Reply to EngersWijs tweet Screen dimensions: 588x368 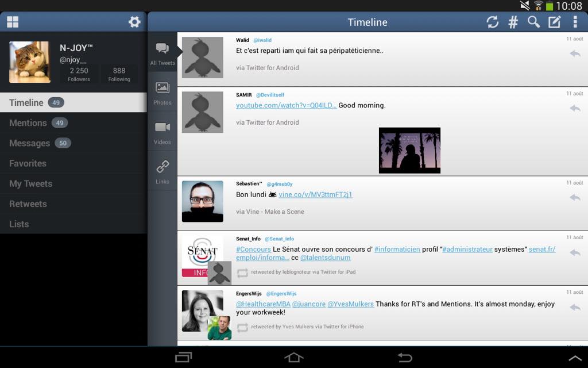pyautogui.click(x=575, y=307)
